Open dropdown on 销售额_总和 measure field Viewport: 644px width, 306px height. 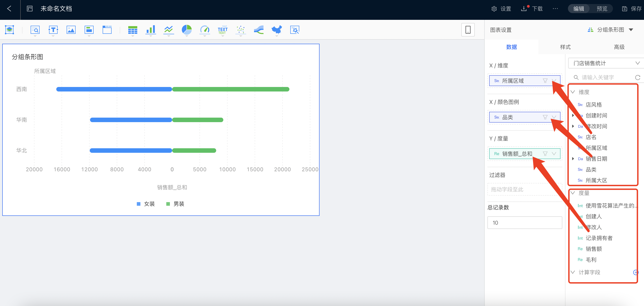point(554,154)
